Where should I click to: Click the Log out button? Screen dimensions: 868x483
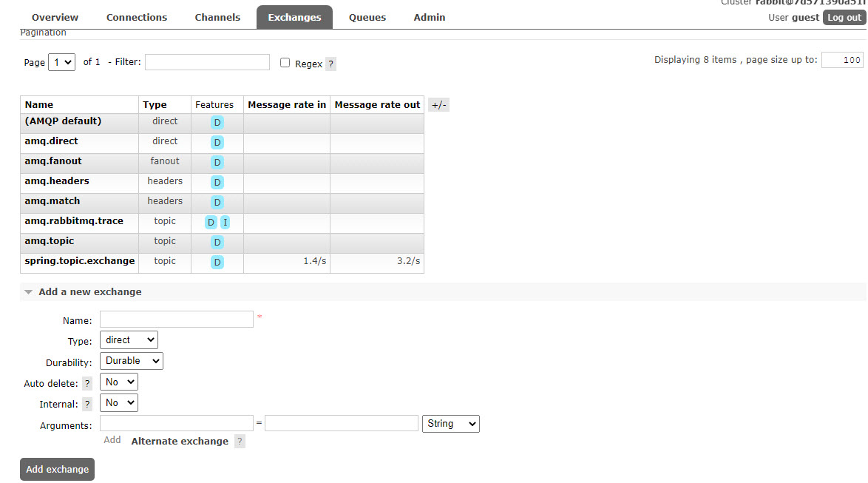click(844, 17)
